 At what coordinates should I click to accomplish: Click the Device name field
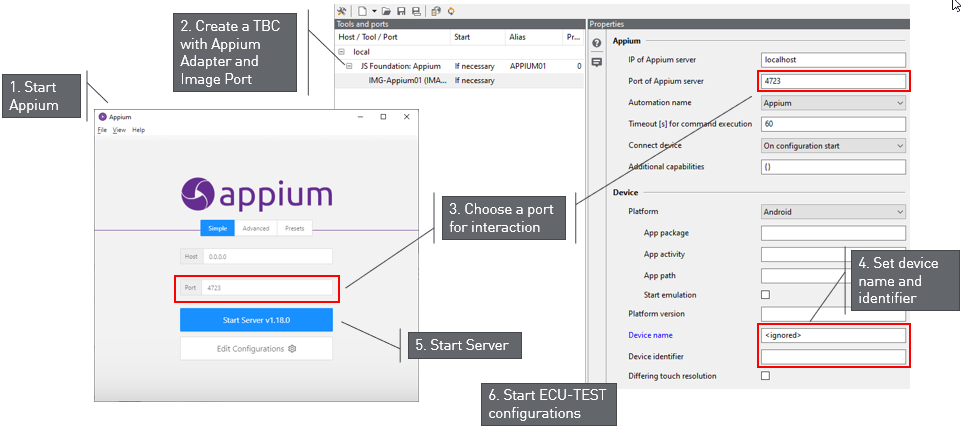point(833,335)
